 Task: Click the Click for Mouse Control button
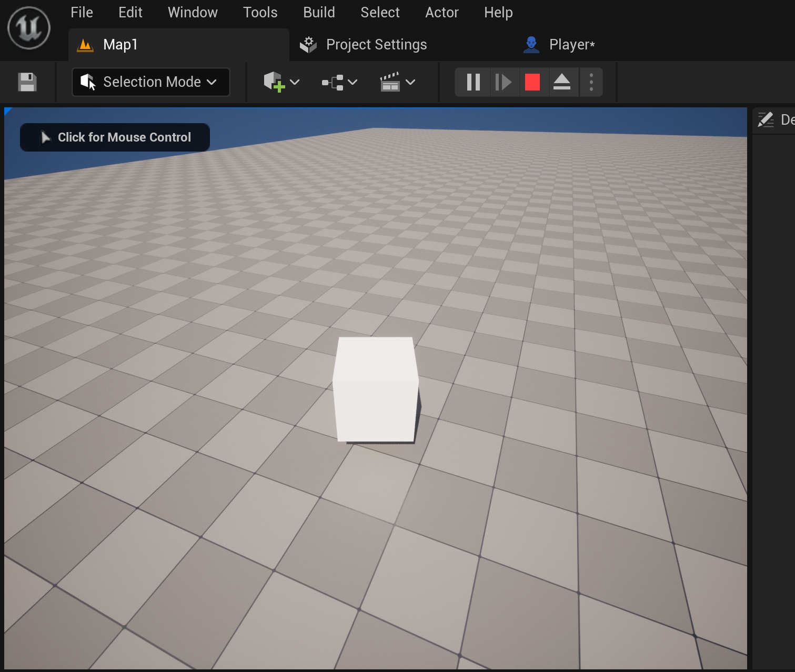coord(115,137)
